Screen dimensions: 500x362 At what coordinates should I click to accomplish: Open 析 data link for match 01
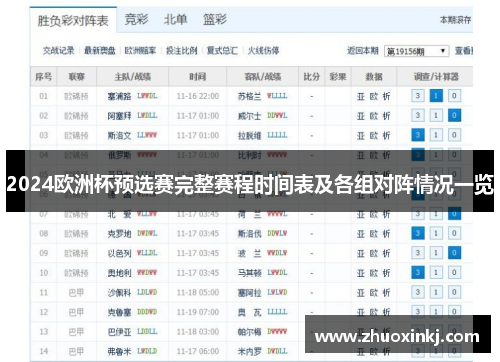[386, 96]
